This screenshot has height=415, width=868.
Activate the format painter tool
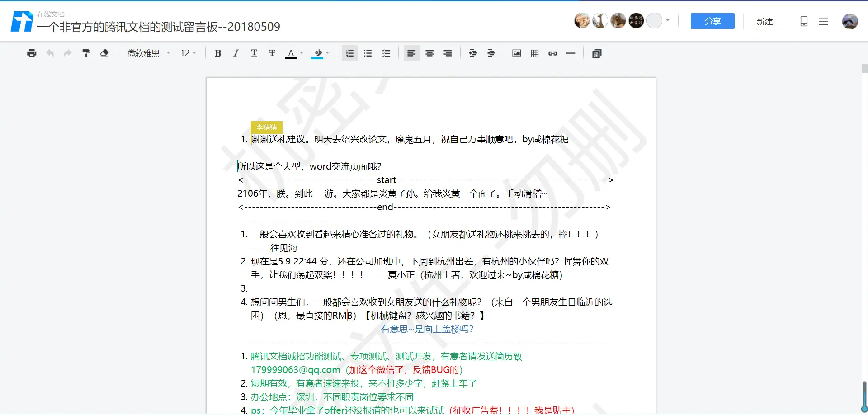pos(86,53)
